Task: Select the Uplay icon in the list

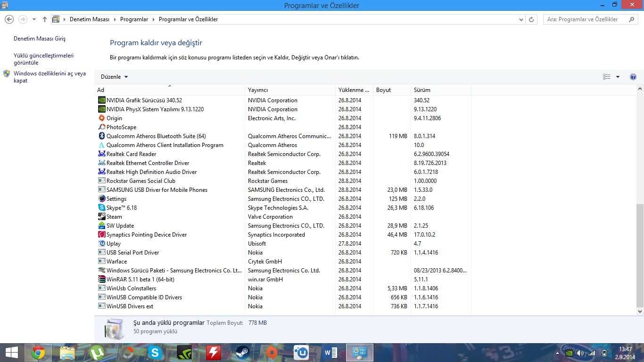Action: 101,243
